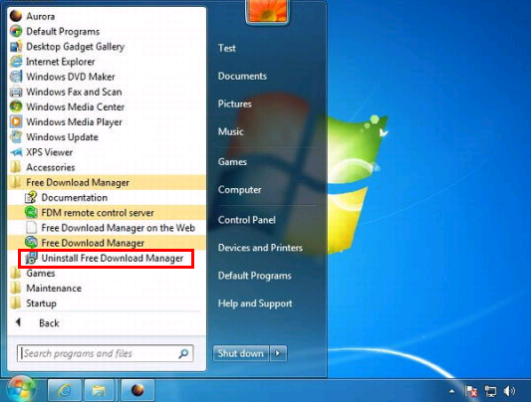Show hidden tray icons arrow
The height and width of the screenshot is (402, 532).
(451, 391)
